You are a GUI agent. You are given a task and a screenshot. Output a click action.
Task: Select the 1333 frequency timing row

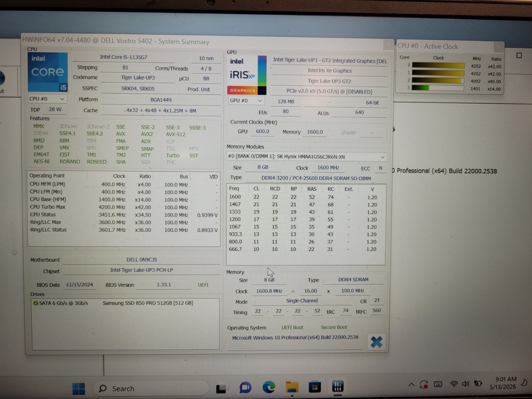pyautogui.click(x=305, y=212)
